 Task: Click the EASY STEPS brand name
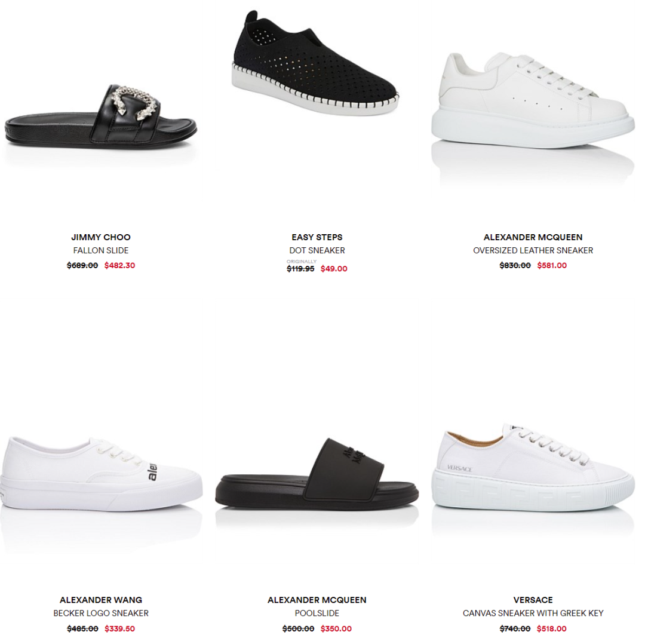317,237
